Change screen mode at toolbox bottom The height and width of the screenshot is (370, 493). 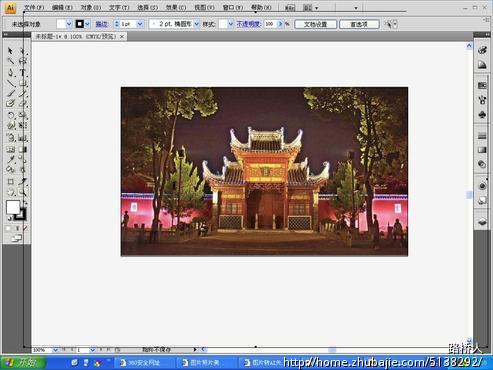tap(16, 238)
